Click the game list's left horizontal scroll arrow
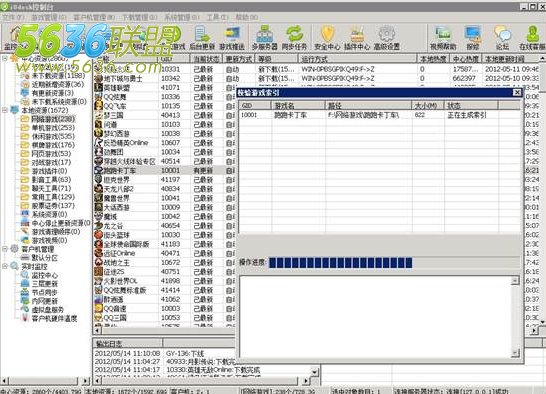546x394 pixels. (98, 330)
